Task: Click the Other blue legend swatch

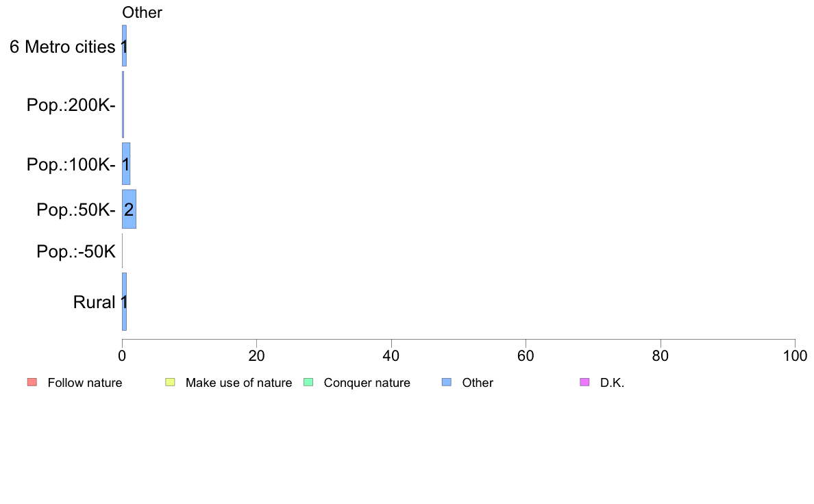Action: 447,383
